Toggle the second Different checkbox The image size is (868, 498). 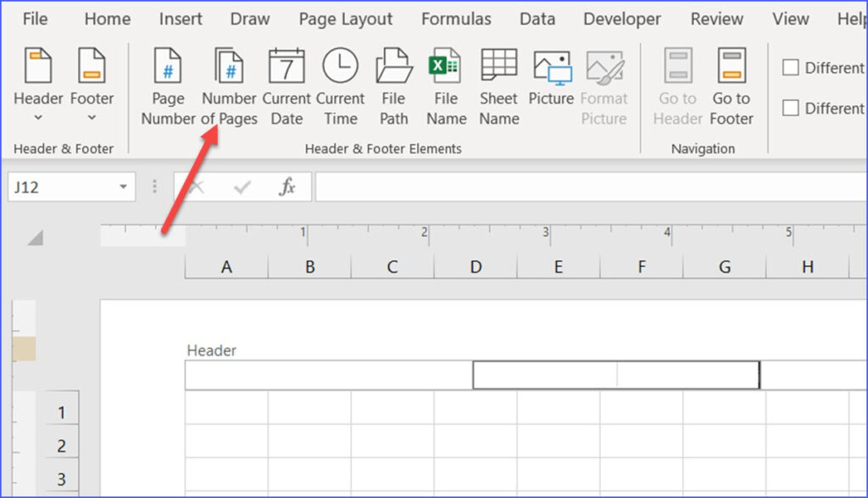click(x=791, y=108)
